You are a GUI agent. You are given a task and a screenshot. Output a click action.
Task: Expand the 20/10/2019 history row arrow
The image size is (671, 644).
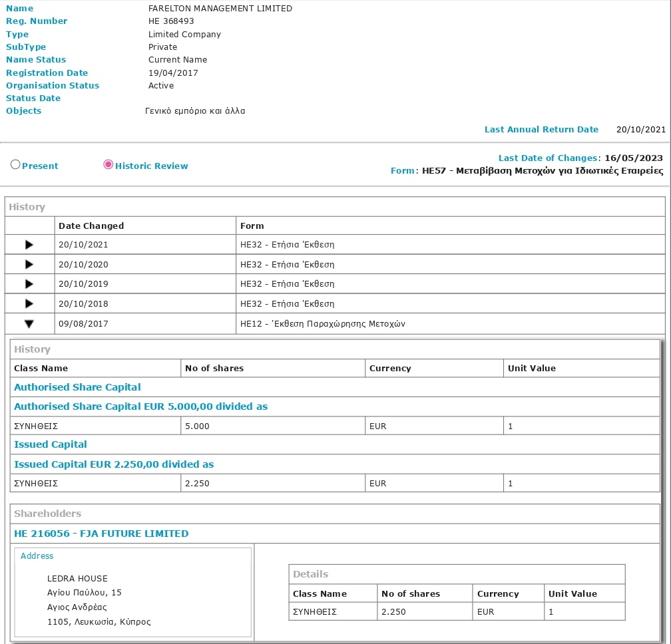tap(29, 284)
